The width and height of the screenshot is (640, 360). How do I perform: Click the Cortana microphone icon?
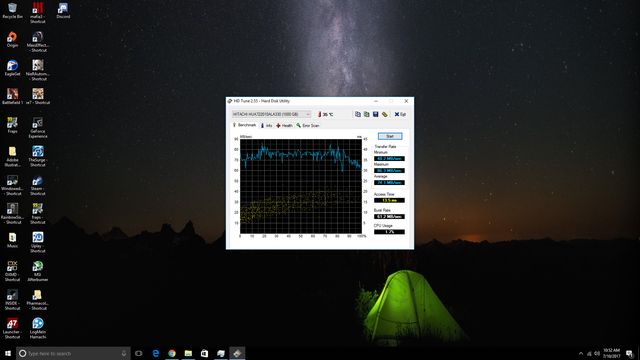click(x=124, y=353)
